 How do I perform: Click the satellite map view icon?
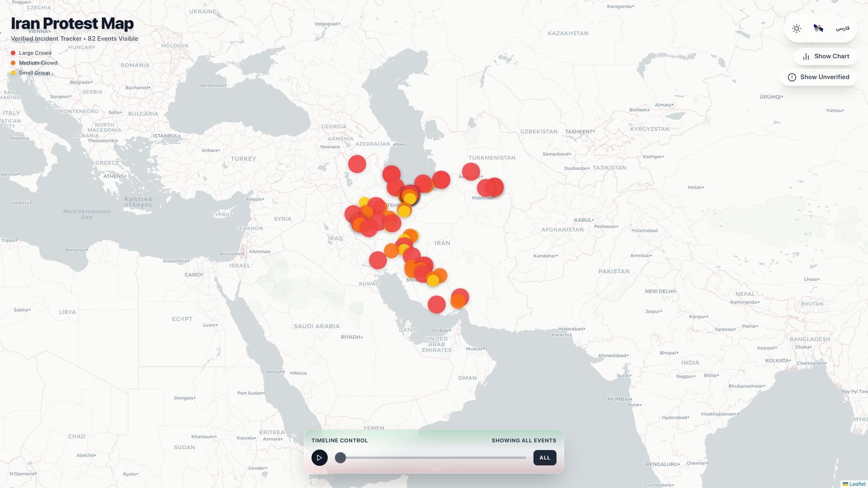(818, 28)
